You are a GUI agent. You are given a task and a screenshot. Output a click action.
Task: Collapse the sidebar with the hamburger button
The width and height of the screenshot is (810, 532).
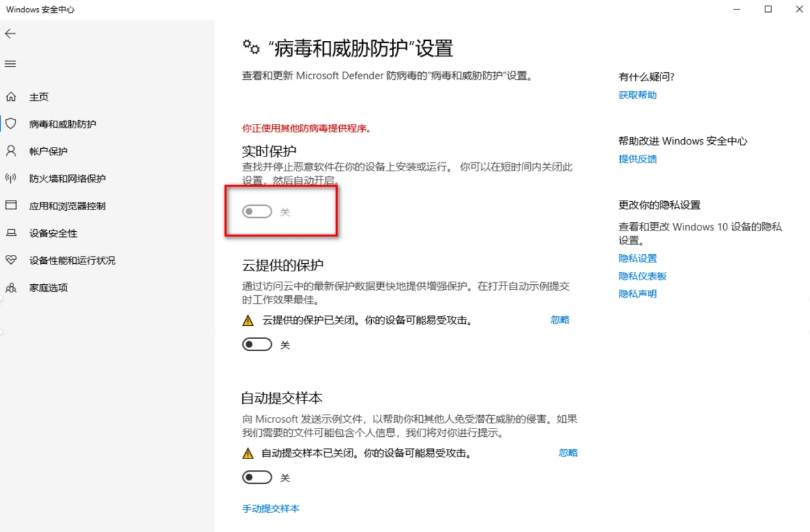[x=11, y=63]
